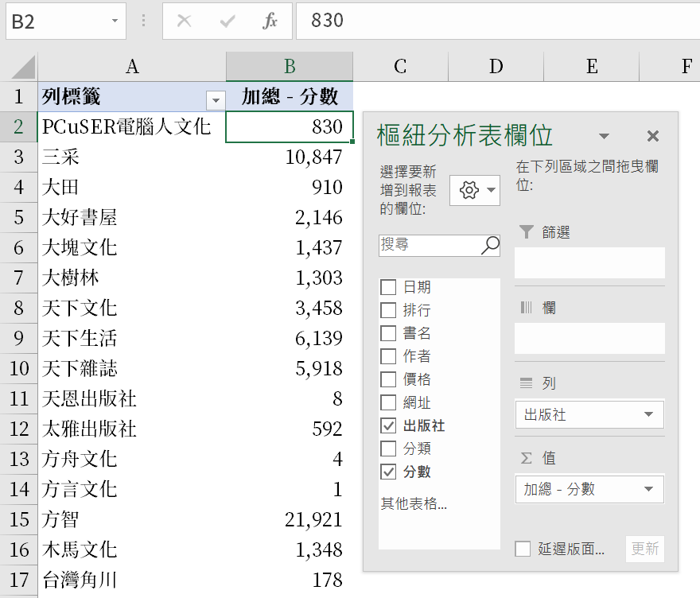
Task: Click the select-all corner triangle of the sheet
Action: (x=23, y=68)
